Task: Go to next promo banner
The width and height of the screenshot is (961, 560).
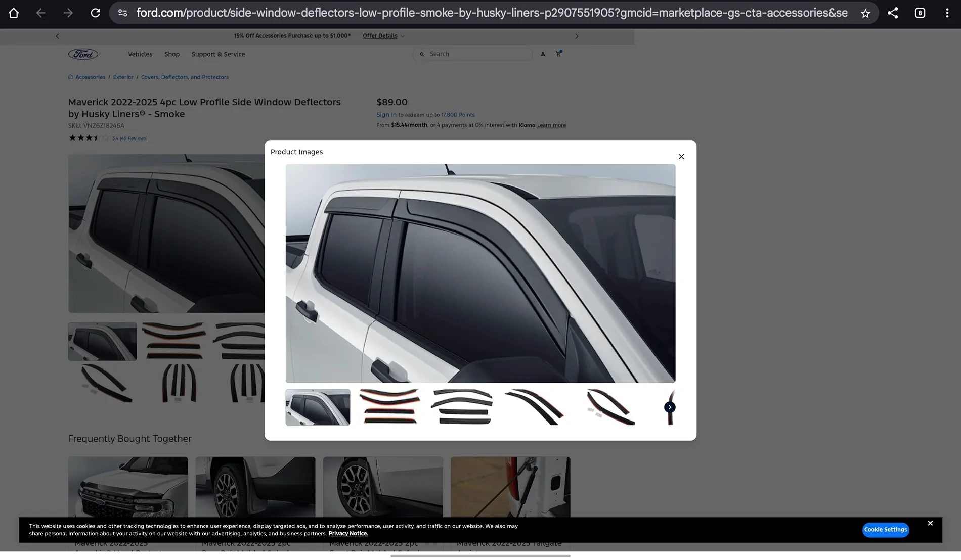Action: pyautogui.click(x=577, y=36)
